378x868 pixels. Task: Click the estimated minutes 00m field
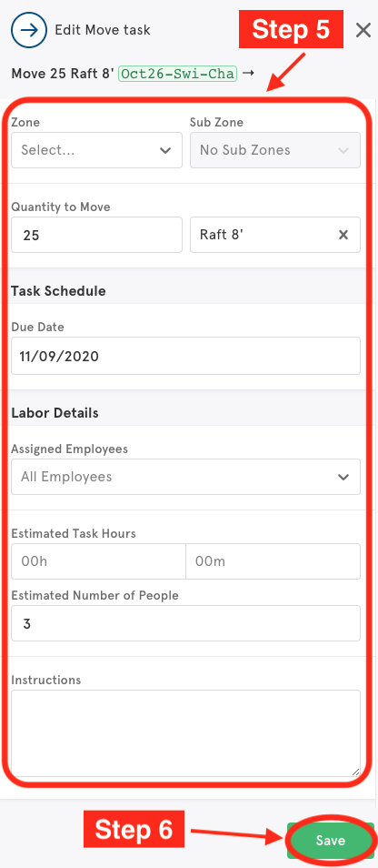(x=273, y=561)
